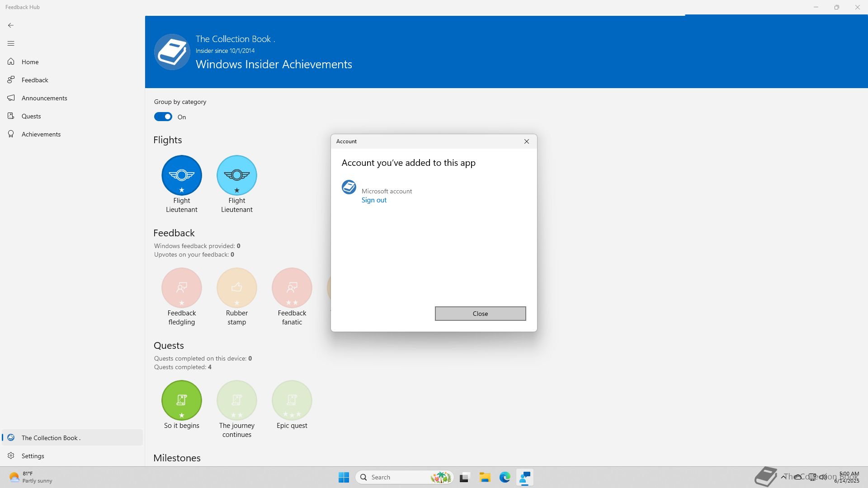
Task: Select the Rubber stamp badge
Action: (x=237, y=288)
